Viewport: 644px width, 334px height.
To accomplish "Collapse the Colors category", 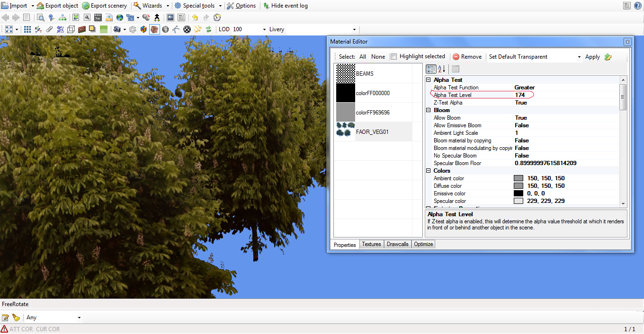I will [x=429, y=171].
